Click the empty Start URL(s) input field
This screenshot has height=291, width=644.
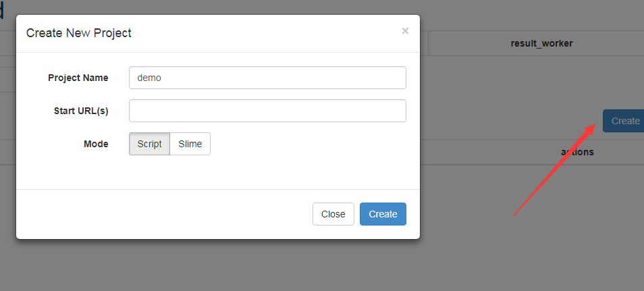pyautogui.click(x=267, y=111)
